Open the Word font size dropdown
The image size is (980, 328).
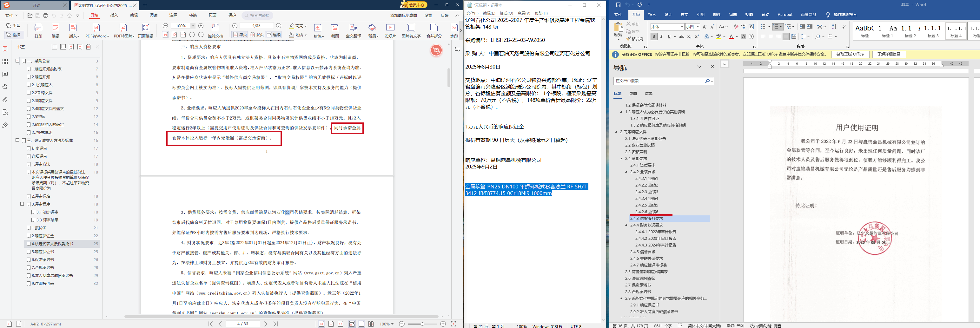click(697, 27)
